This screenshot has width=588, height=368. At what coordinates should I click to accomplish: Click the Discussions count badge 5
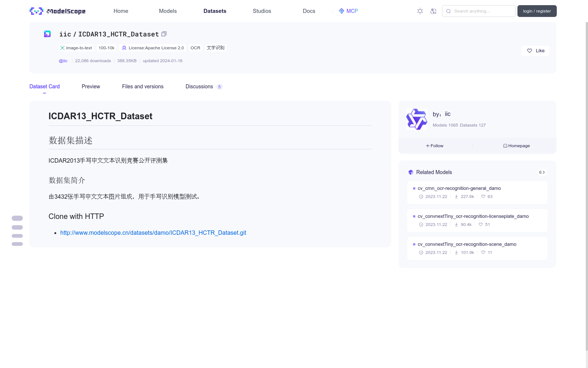coord(219,87)
